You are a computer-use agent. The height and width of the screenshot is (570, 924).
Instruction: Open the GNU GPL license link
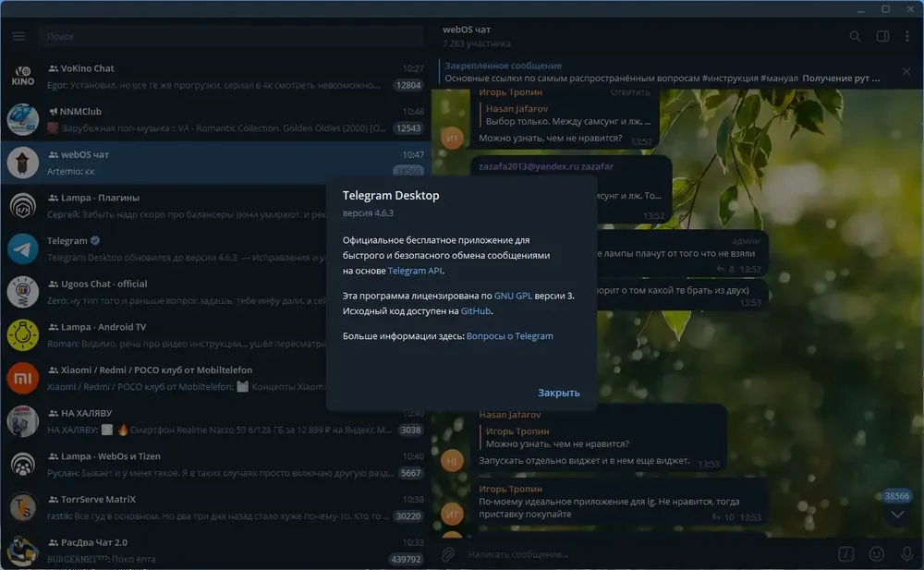pyautogui.click(x=513, y=296)
